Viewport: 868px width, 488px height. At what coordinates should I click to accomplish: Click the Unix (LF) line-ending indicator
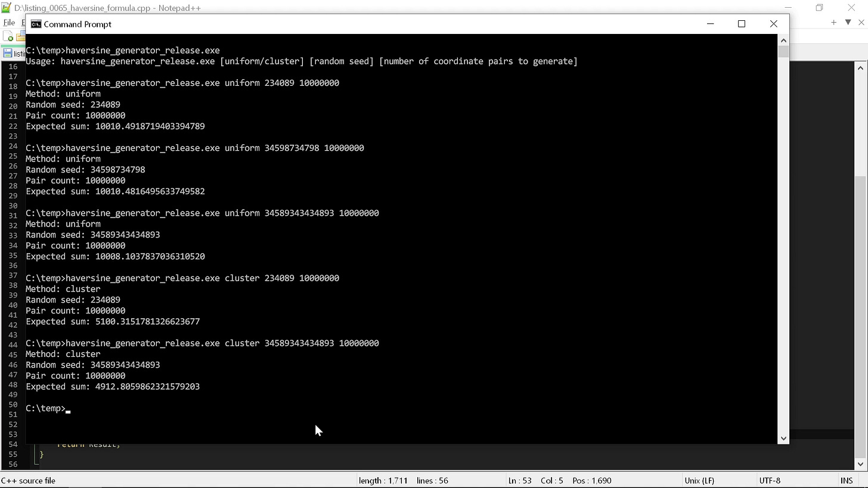point(699,480)
